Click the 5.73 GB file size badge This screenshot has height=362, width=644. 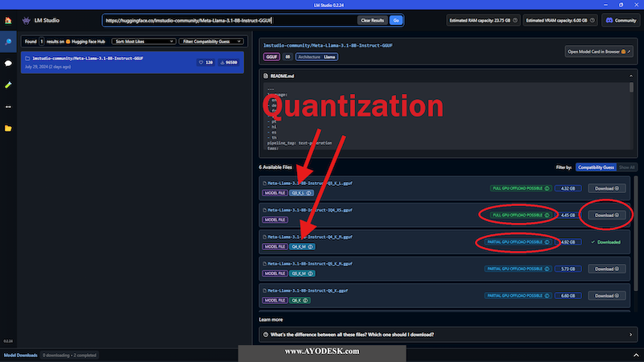click(568, 269)
